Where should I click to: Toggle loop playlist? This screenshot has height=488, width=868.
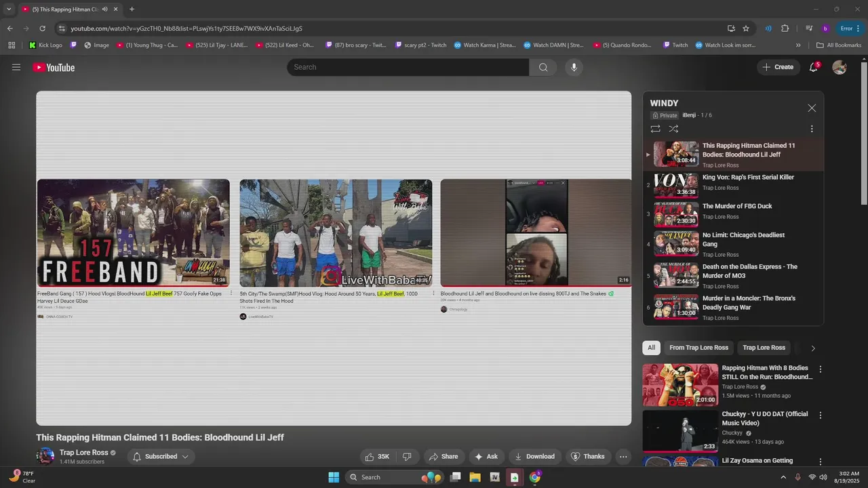pyautogui.click(x=655, y=129)
